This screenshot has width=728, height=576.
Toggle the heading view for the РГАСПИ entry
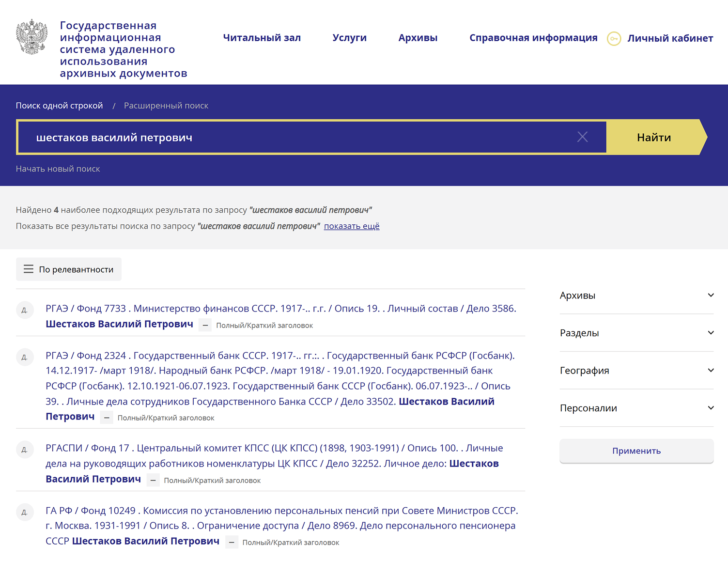click(153, 480)
